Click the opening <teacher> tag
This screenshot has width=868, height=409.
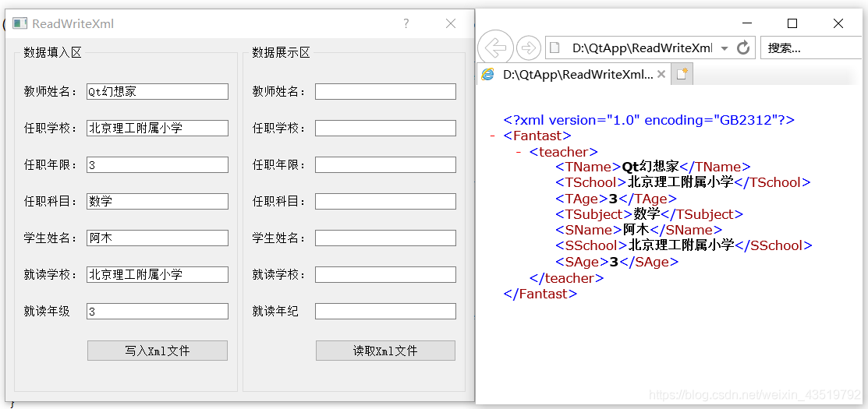[563, 152]
